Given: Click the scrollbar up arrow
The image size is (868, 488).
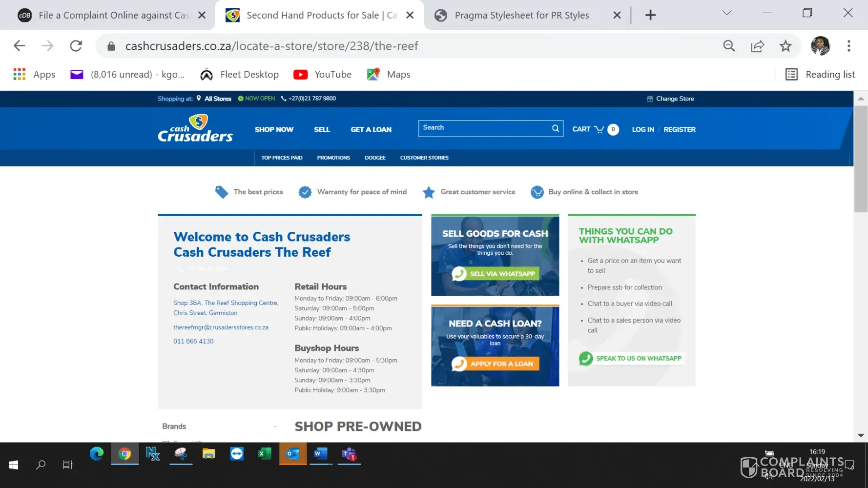Looking at the screenshot, I should click(x=861, y=98).
